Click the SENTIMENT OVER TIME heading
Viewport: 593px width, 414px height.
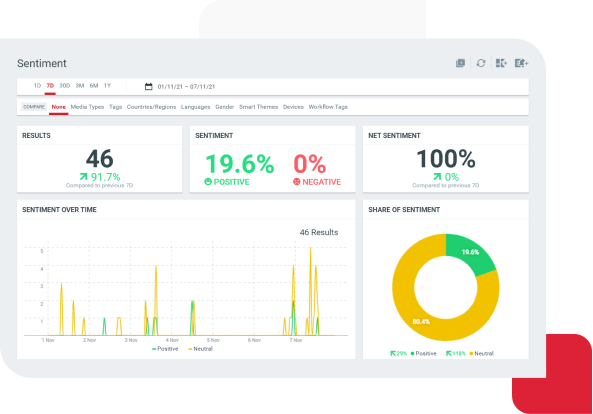coord(59,209)
